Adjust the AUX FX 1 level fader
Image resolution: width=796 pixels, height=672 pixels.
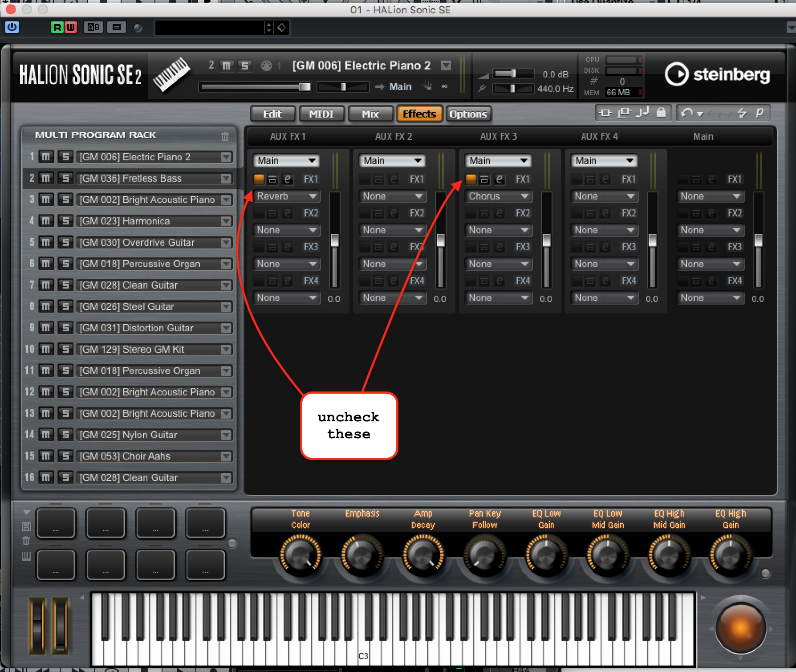click(334, 240)
